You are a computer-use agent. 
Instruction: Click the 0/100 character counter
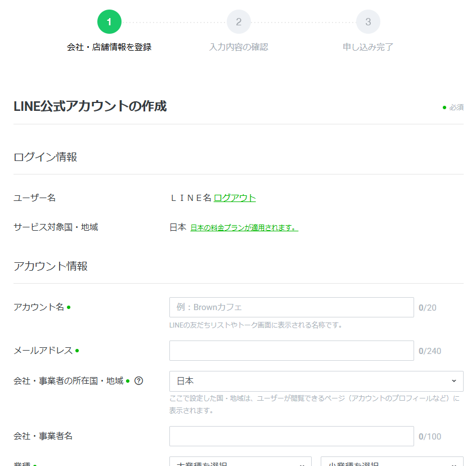tap(430, 437)
